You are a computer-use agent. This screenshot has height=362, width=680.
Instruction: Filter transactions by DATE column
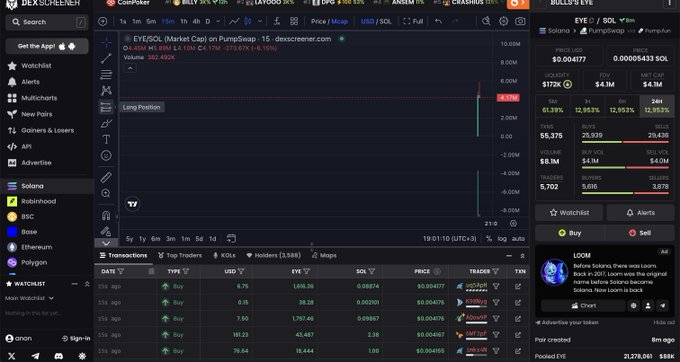coord(121,271)
